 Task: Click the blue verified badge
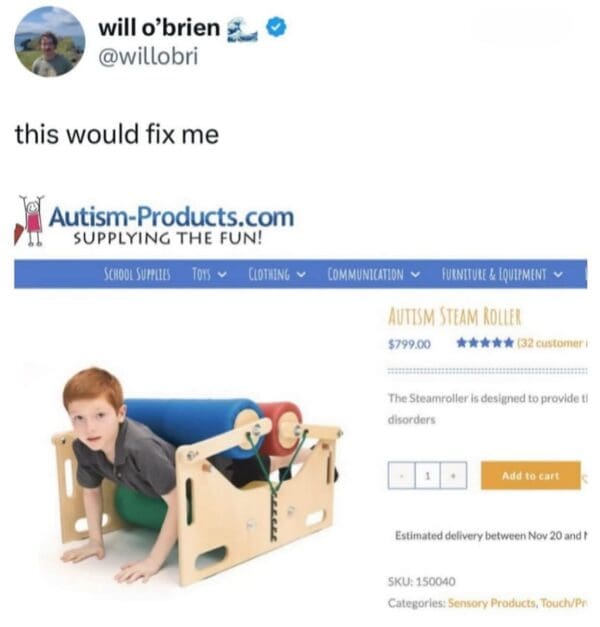[276, 27]
